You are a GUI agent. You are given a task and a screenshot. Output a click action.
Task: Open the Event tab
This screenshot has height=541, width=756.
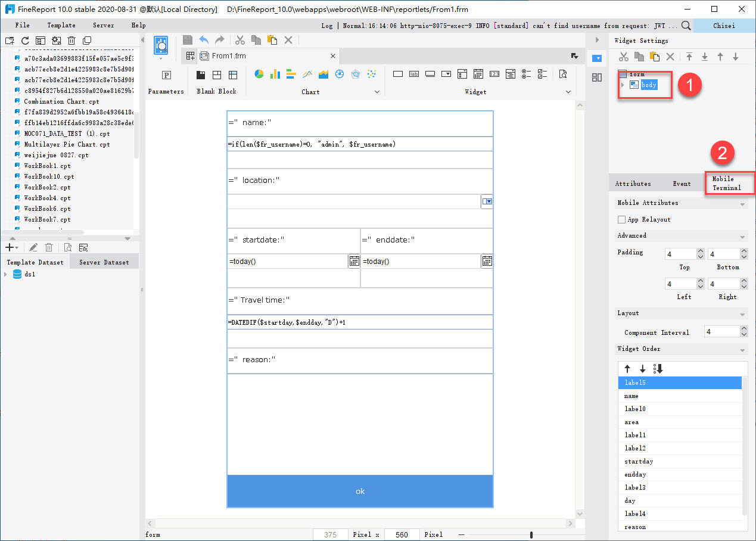click(x=682, y=184)
